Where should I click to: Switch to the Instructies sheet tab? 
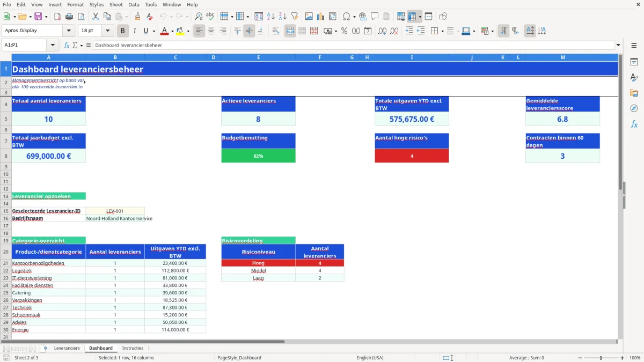[x=133, y=348]
